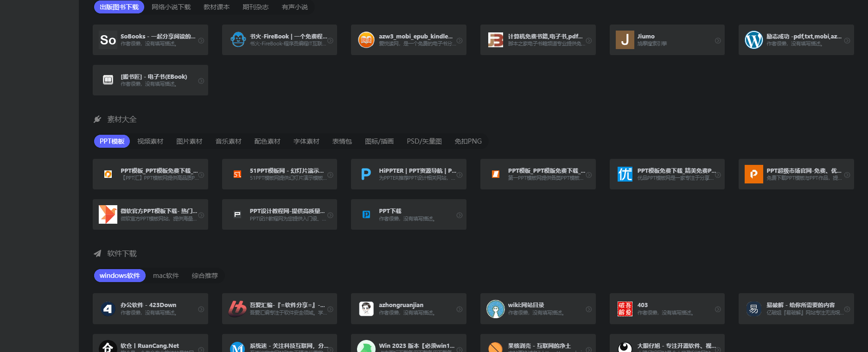Show the 字体素材 tab
This screenshot has height=352, width=868.
click(306, 141)
